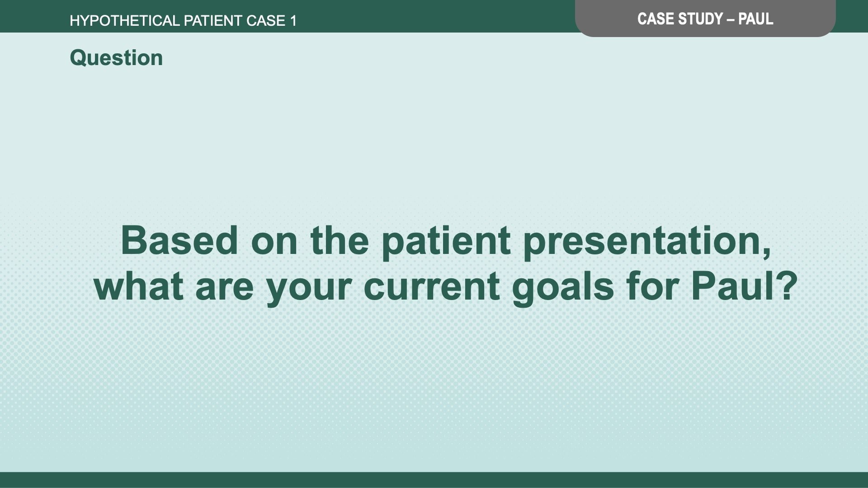
Task: Click the word "Paul?" in the question
Action: 744,286
